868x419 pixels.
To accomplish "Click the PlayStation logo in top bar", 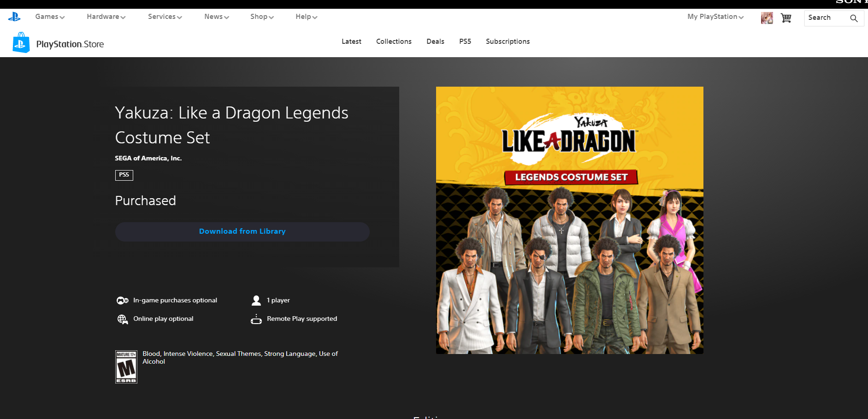I will tap(14, 17).
